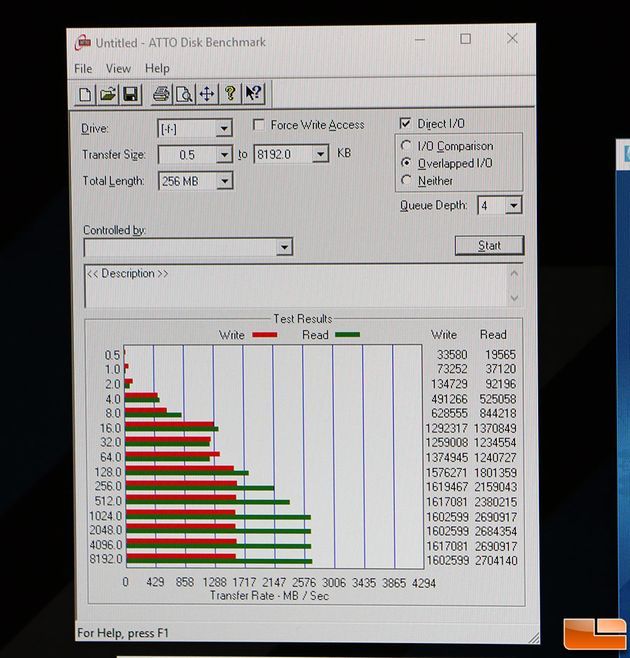Open the View menu
630x658 pixels.
click(118, 68)
